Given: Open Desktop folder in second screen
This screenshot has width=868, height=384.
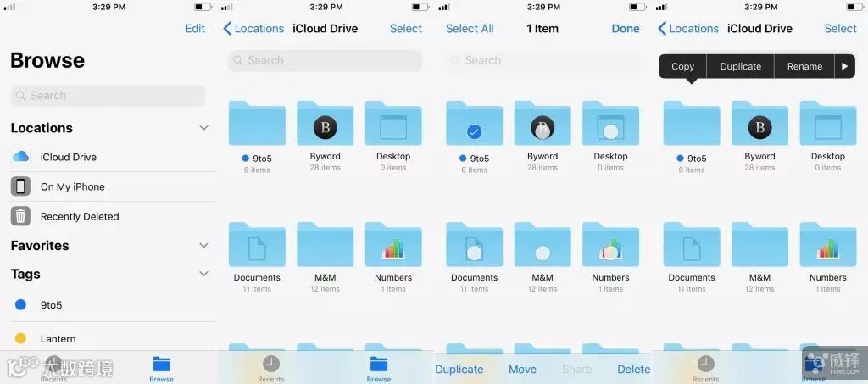Looking at the screenshot, I should [393, 124].
